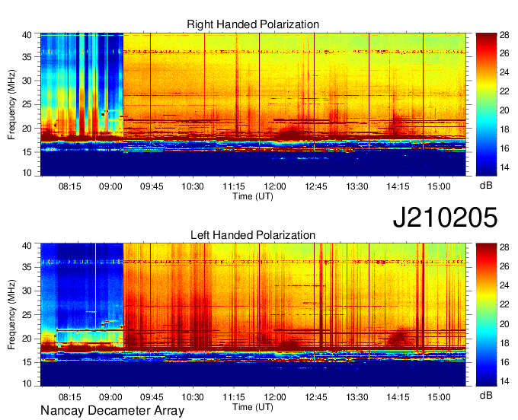Click 12:00 tick on Left Handed time axis
518x420 pixels.
pyautogui.click(x=275, y=397)
